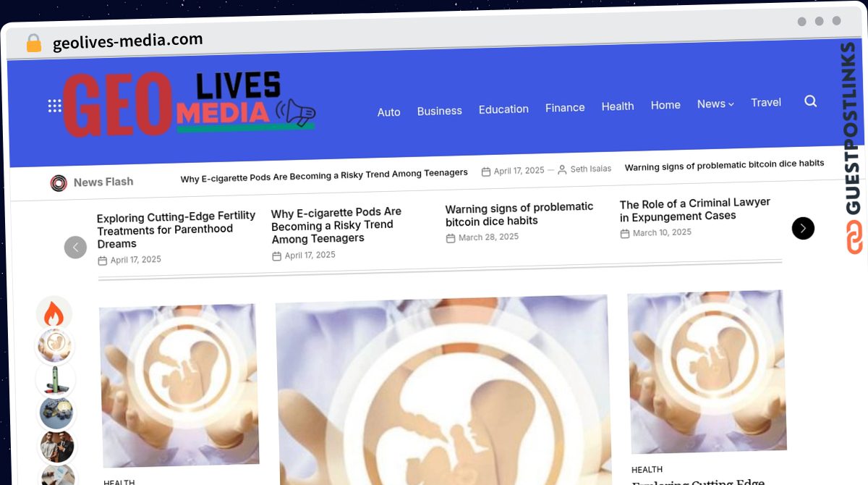Open The Role of a Criminal Lawyer article

pyautogui.click(x=695, y=209)
